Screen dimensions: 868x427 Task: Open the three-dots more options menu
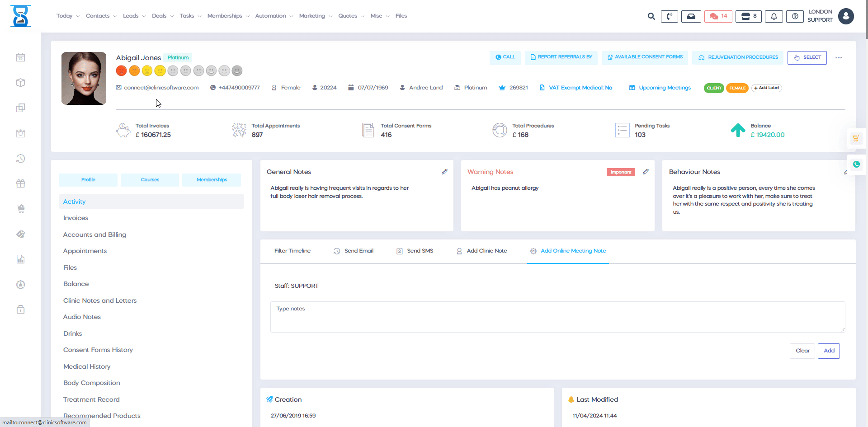839,58
